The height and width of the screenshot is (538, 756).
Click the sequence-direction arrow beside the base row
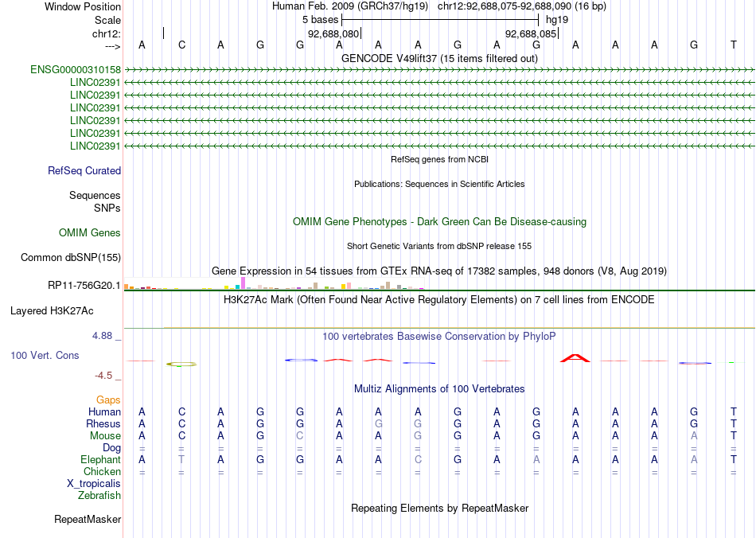tap(112, 46)
